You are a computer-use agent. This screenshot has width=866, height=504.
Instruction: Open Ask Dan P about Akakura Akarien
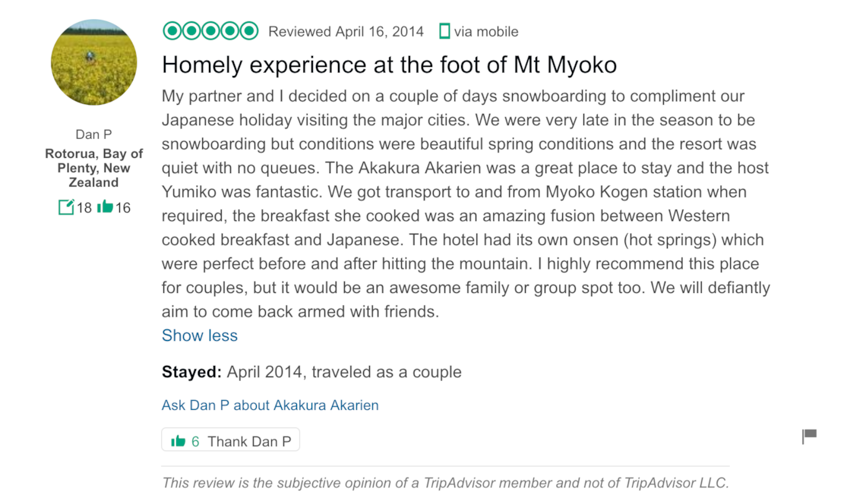coord(270,405)
